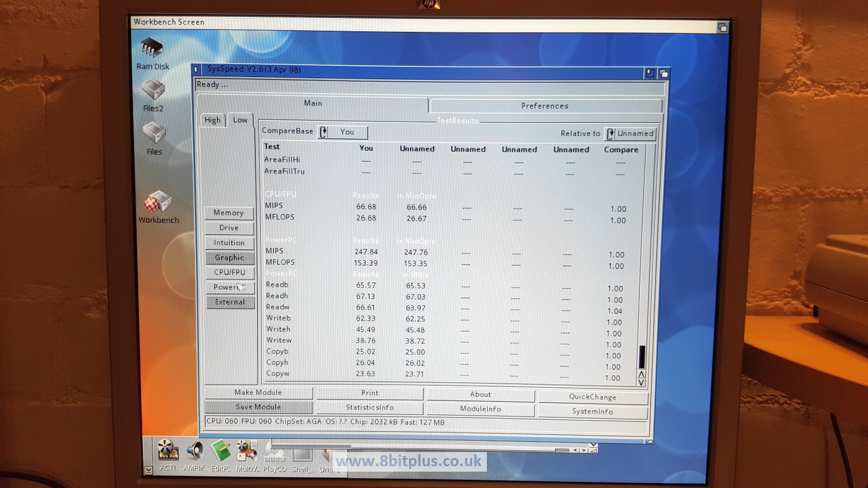The width and height of the screenshot is (868, 488).
Task: Toggle the External test module
Action: coord(230,302)
